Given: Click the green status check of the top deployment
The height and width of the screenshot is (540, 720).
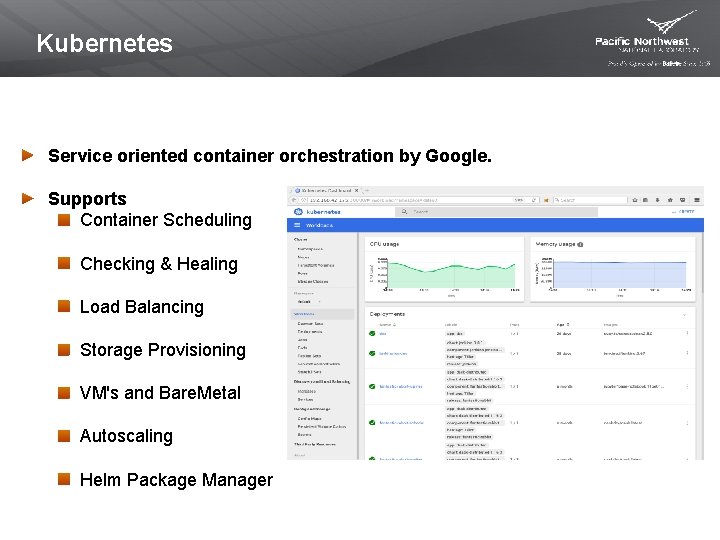Looking at the screenshot, I should tap(372, 333).
